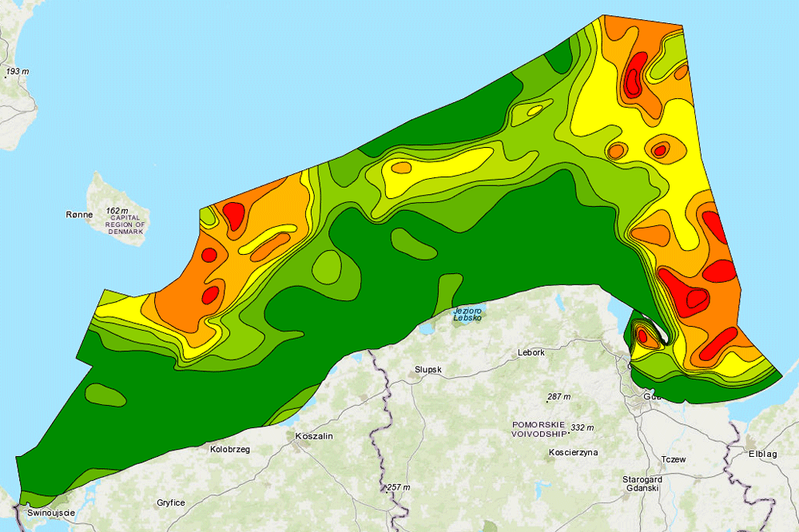Click the 162 m elevation marker on Bornholm
799x532 pixels.
[x=117, y=211]
